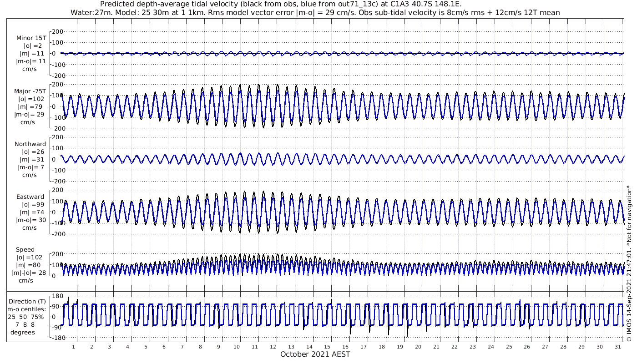Select the "Northward" panel label
This screenshot has width=637, height=364.
coord(30,144)
